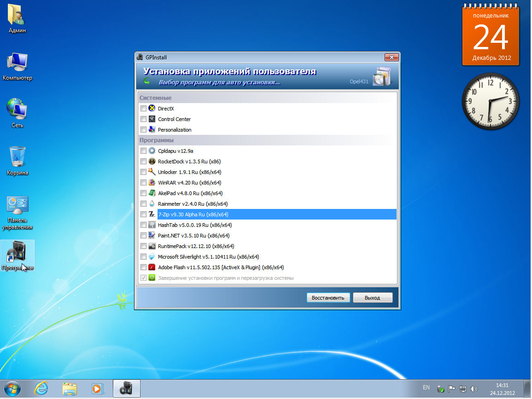Enable the 7-Zip v9.30 Alpha checkbox
This screenshot has width=532, height=399.
tap(143, 214)
